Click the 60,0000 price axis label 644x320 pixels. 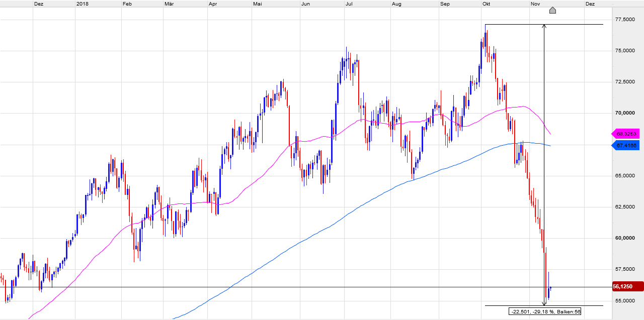click(624, 238)
